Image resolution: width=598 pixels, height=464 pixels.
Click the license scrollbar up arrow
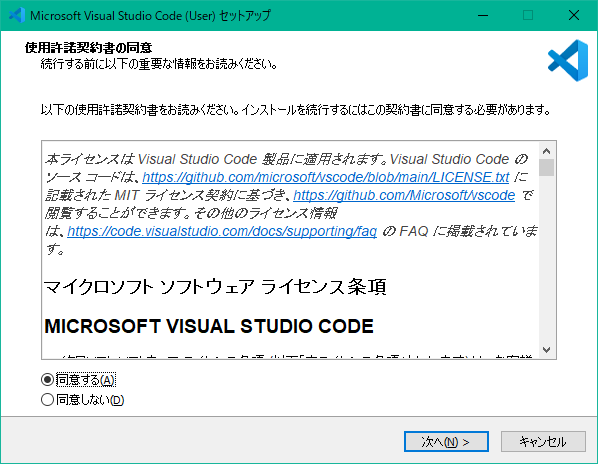click(x=546, y=151)
